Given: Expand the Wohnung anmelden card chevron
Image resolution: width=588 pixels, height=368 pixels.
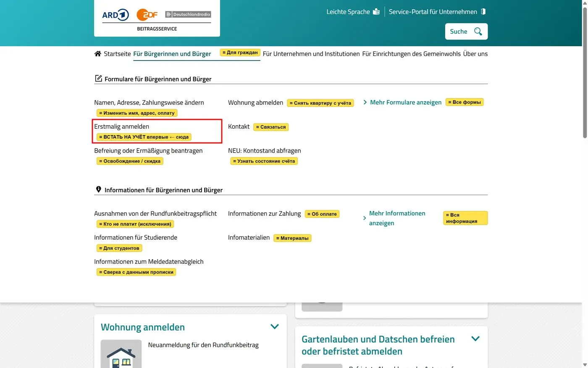Looking at the screenshot, I should pos(275,326).
